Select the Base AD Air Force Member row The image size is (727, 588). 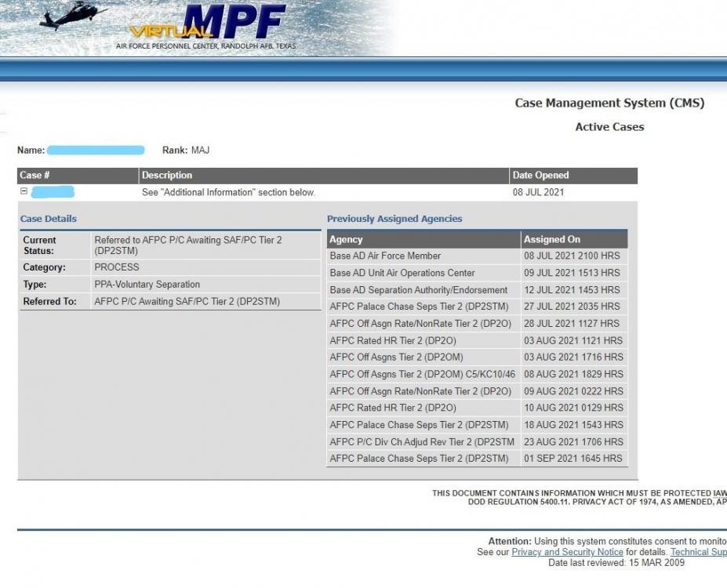pyautogui.click(x=385, y=256)
